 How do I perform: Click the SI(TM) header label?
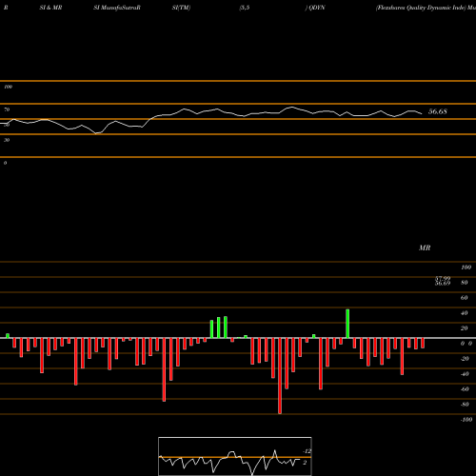[181, 8]
